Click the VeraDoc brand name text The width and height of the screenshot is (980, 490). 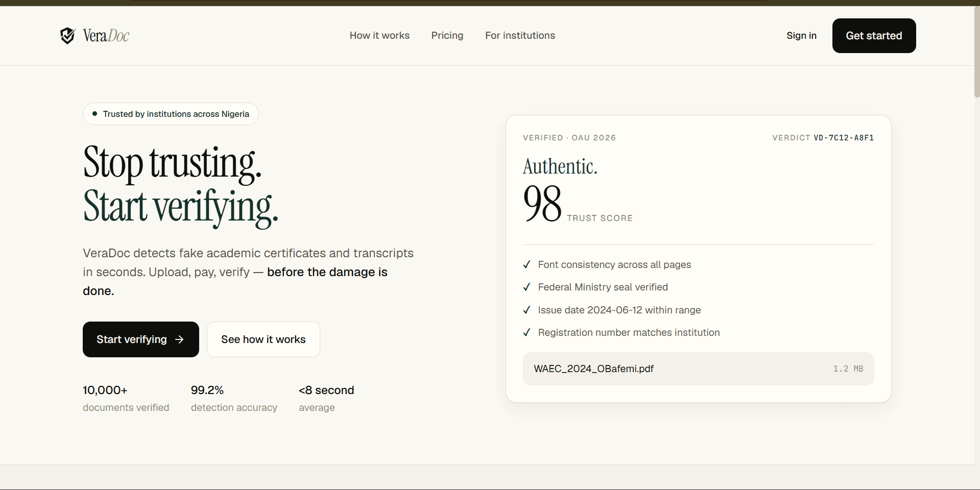click(x=106, y=36)
